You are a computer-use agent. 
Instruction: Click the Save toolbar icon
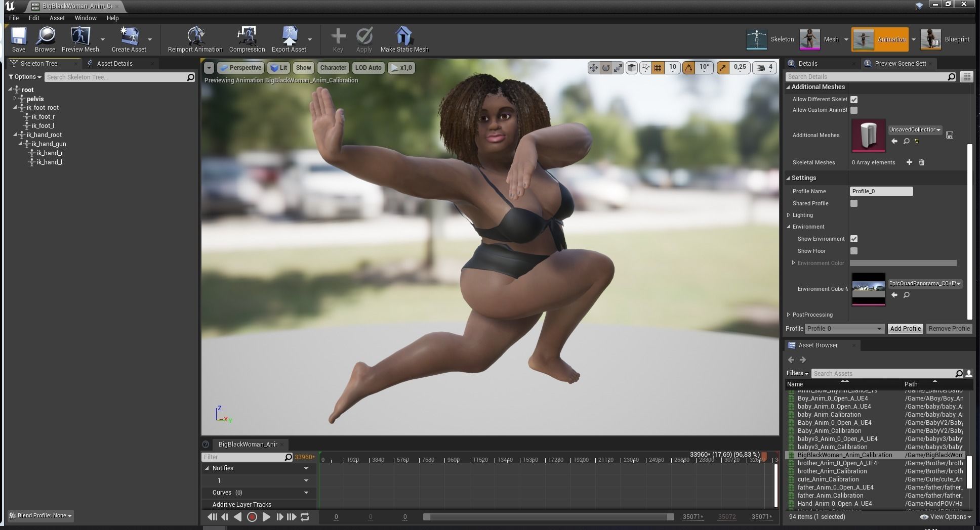coord(19,36)
